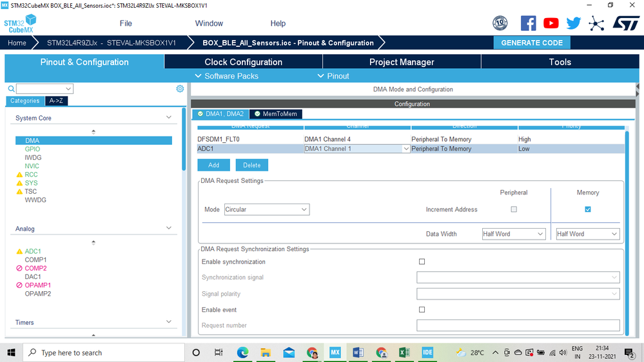Viewport: 644px width, 362px height.
Task: Open the DMA Mode Circular dropdown
Action: pos(267,209)
